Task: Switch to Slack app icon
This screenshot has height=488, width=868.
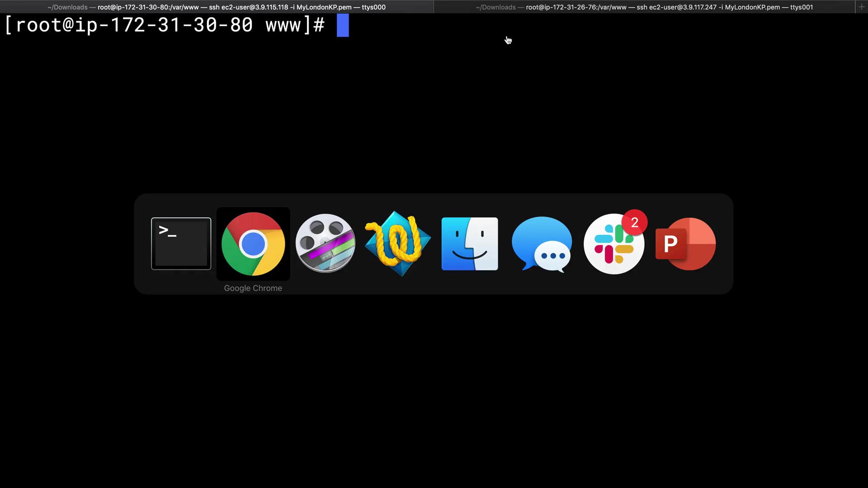Action: (x=613, y=244)
